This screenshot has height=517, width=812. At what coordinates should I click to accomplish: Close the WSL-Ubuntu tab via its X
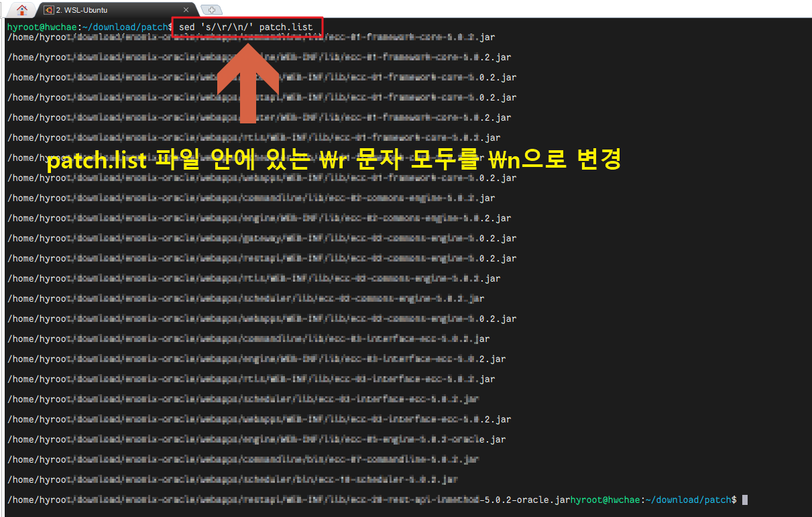(x=186, y=10)
